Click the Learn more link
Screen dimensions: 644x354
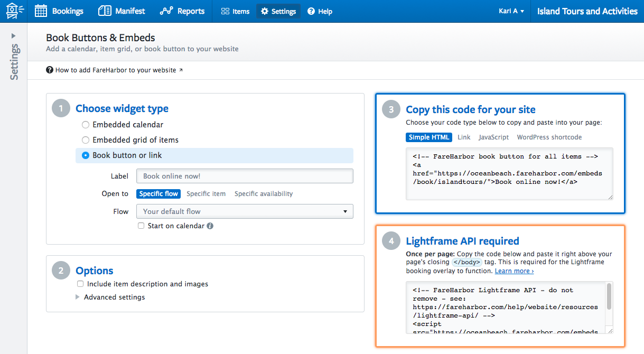coord(514,271)
